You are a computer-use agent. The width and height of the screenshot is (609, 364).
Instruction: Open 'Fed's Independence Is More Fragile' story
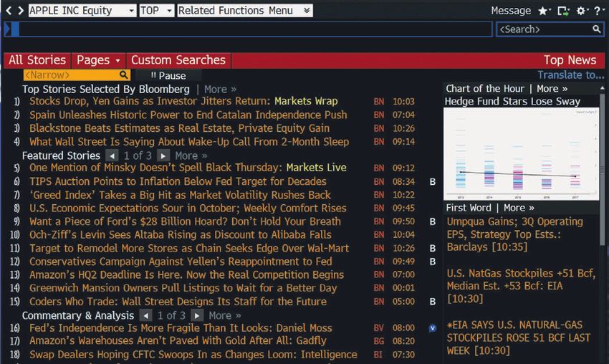tap(181, 328)
